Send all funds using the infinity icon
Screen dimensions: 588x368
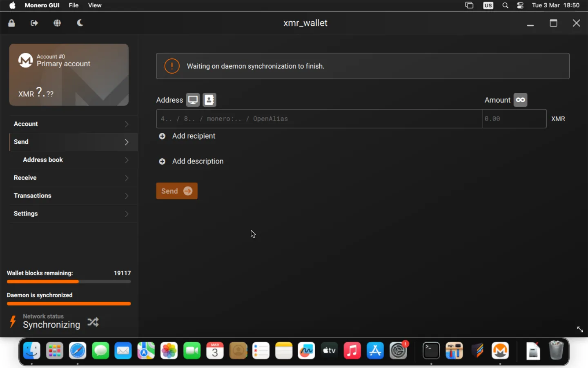click(x=520, y=100)
